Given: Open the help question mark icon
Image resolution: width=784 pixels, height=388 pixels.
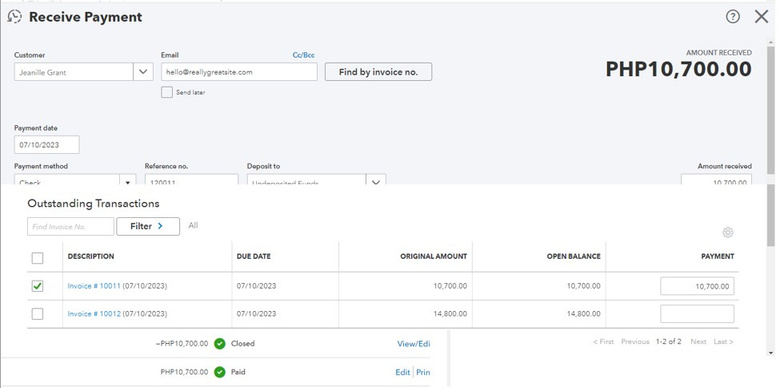Looking at the screenshot, I should pos(732,17).
